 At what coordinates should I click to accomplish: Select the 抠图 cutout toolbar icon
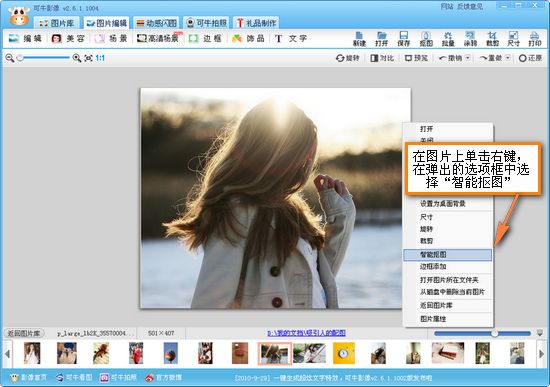coord(426,39)
